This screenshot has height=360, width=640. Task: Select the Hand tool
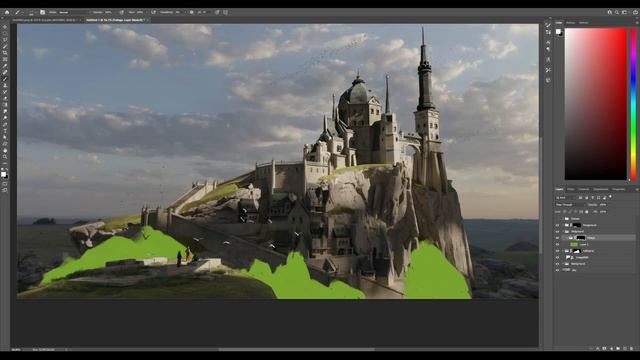click(5, 150)
